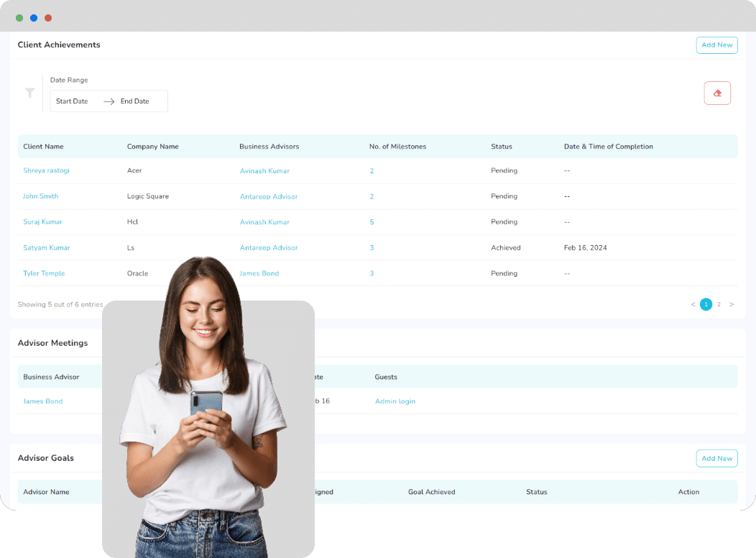Open Antareep Advisor in John Smith's row
The image size is (756, 558).
pyautogui.click(x=269, y=196)
